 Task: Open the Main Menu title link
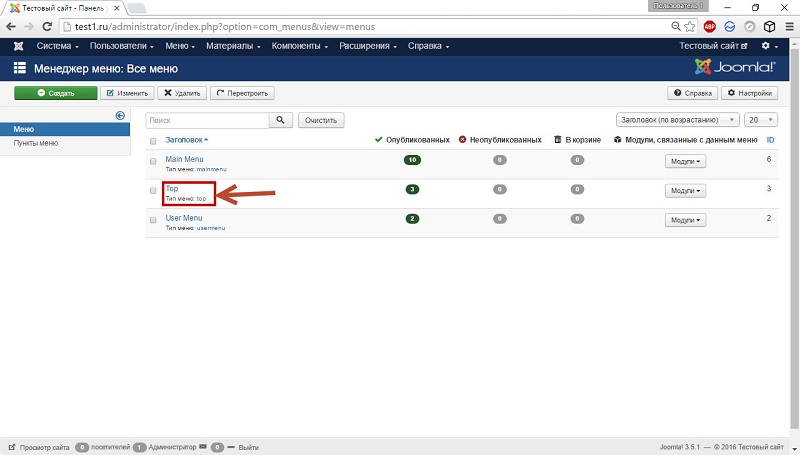(184, 159)
